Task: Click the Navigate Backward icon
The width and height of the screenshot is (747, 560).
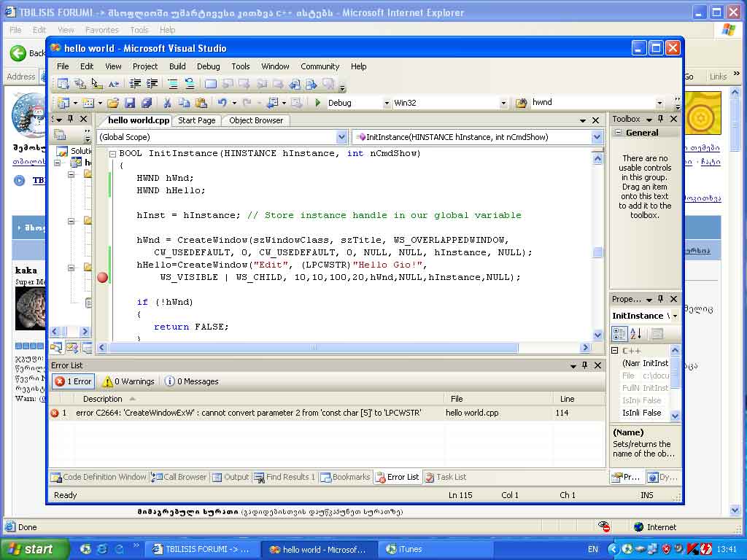Action: 273,102
